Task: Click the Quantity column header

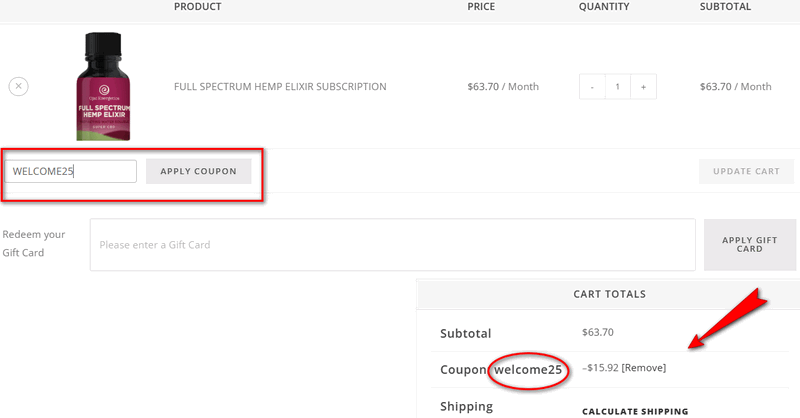Action: (604, 7)
